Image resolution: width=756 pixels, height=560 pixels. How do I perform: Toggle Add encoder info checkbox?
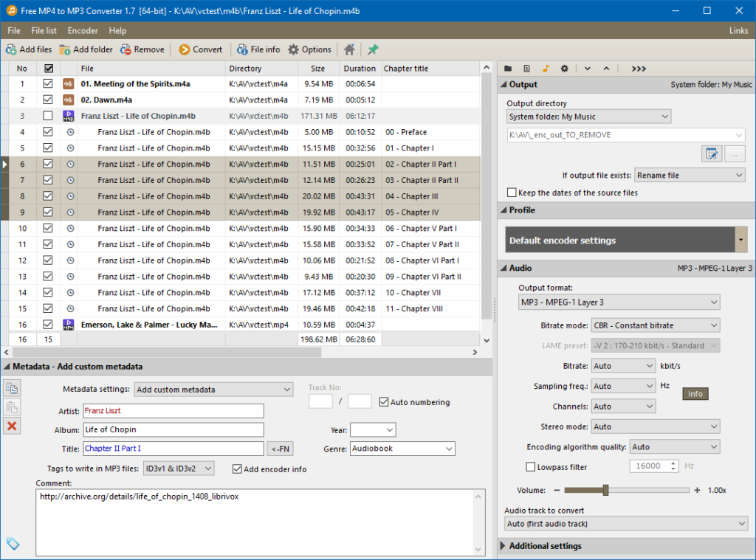tap(237, 469)
